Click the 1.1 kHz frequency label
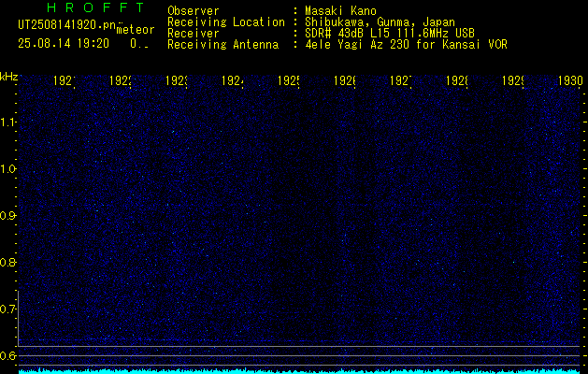 [8, 122]
